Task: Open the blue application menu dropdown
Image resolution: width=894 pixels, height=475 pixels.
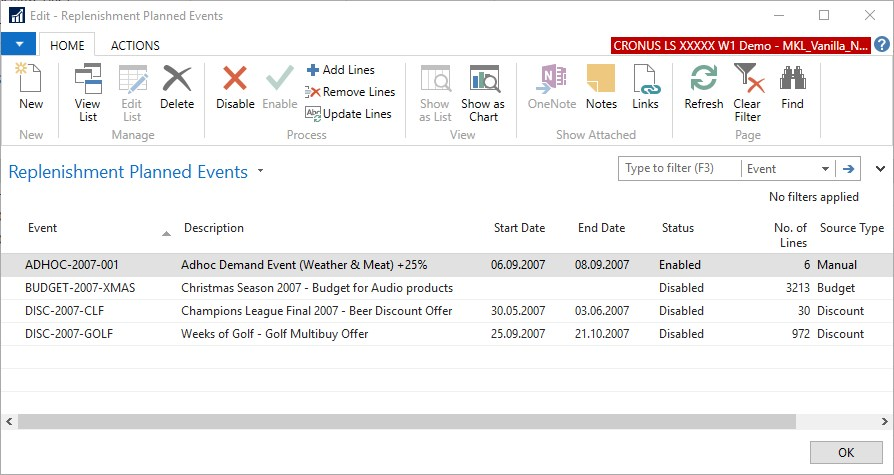Action: pyautogui.click(x=19, y=44)
